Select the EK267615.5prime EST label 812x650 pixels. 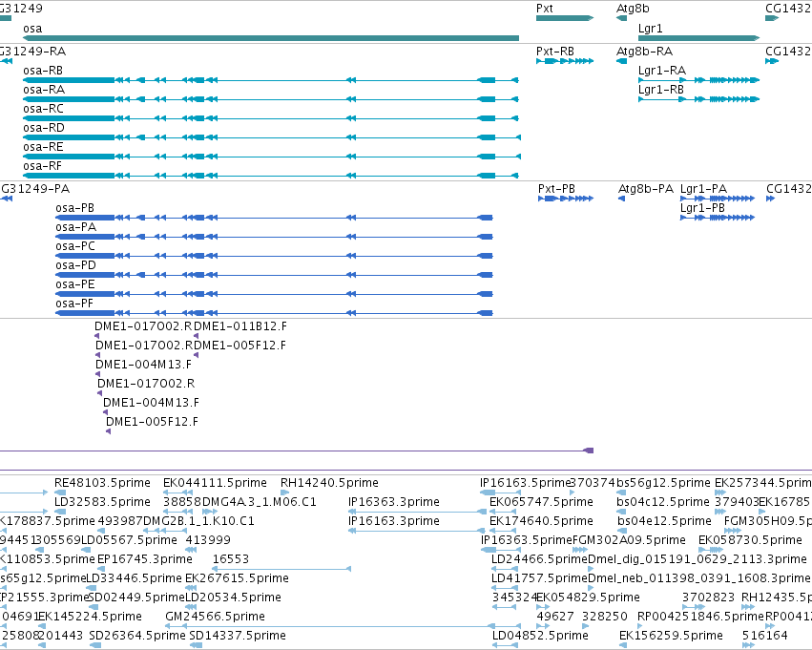point(238,579)
